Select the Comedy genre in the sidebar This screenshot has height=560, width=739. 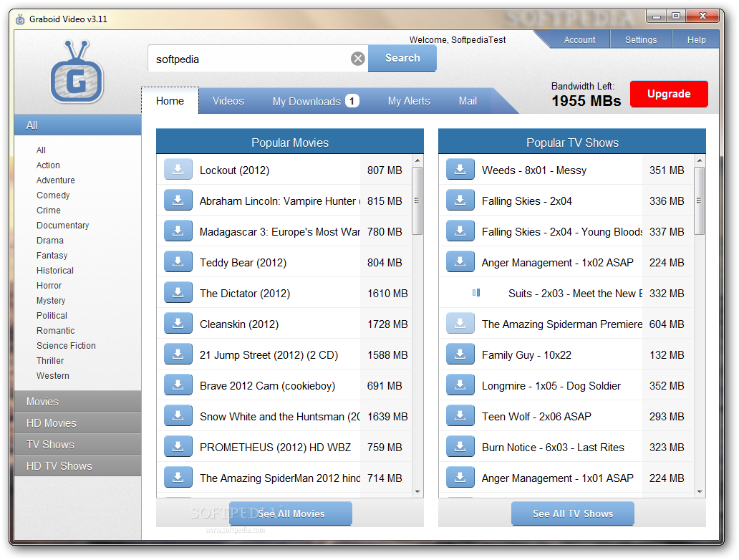click(52, 195)
